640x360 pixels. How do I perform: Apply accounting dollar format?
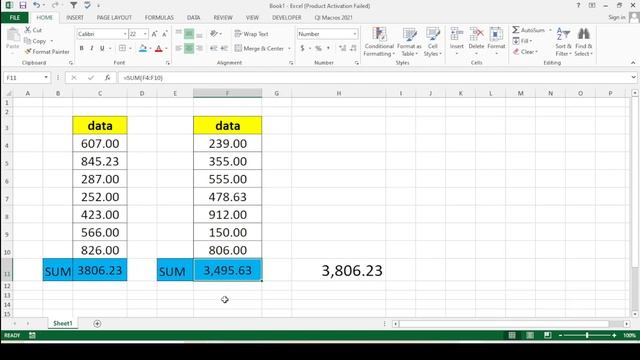(302, 48)
